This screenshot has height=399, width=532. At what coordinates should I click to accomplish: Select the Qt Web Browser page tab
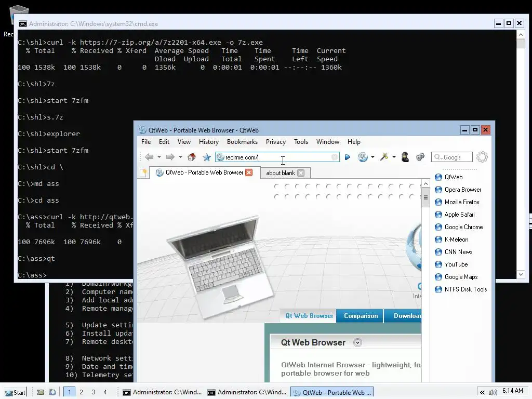309,316
